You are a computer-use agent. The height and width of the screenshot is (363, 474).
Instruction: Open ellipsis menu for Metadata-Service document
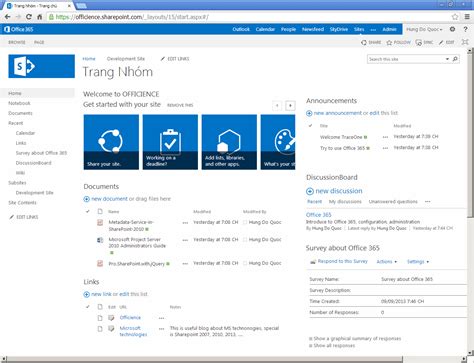(185, 223)
